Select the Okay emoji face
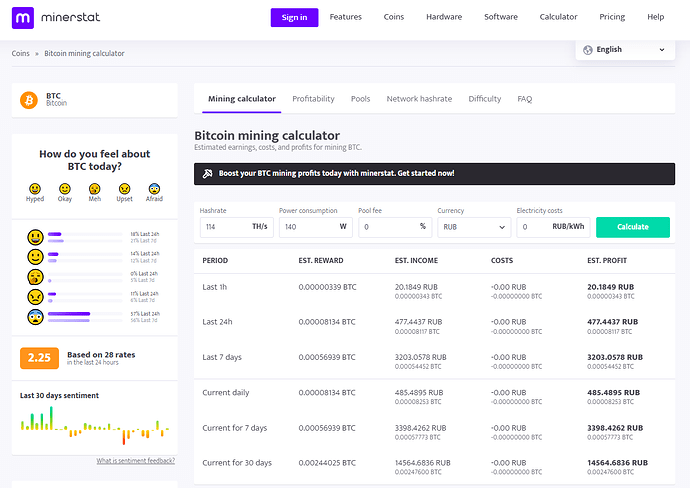The image size is (690, 488). click(x=65, y=188)
